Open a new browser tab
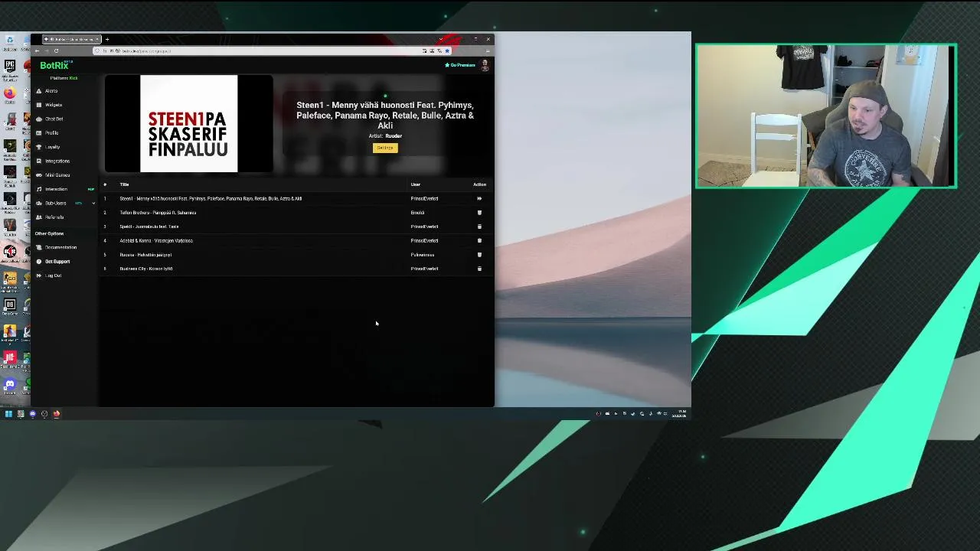The height and width of the screenshot is (551, 980). point(107,39)
